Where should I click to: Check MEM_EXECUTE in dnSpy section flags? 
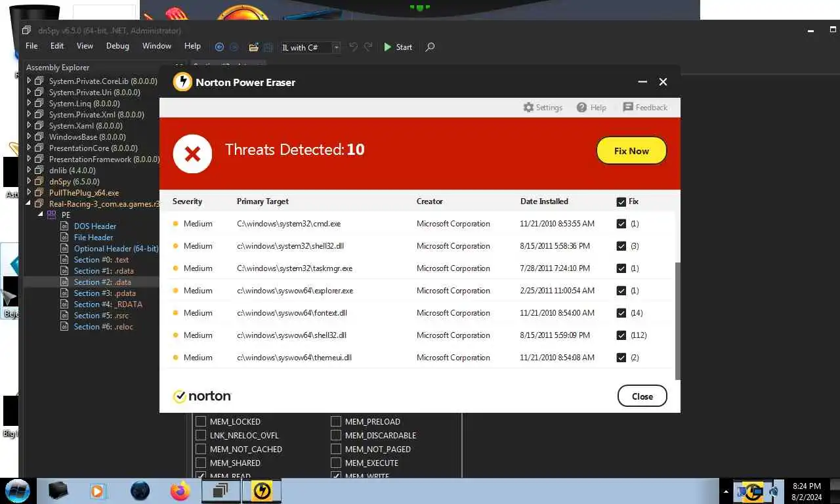(336, 463)
